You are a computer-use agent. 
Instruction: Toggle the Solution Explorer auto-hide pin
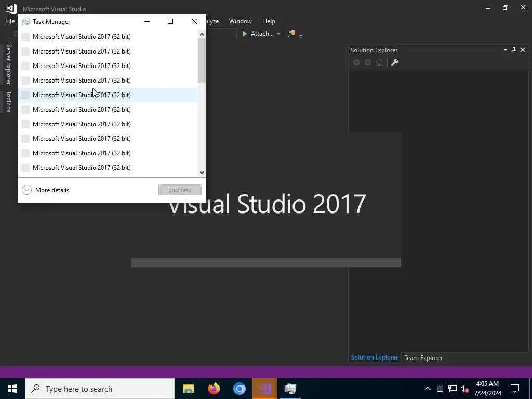pyautogui.click(x=514, y=50)
